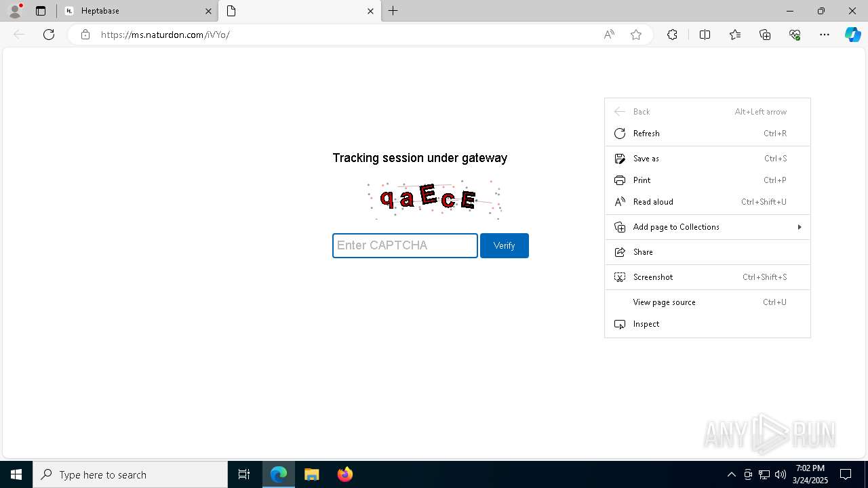Select Screenshot from the context menu
868x488 pixels.
(x=707, y=277)
